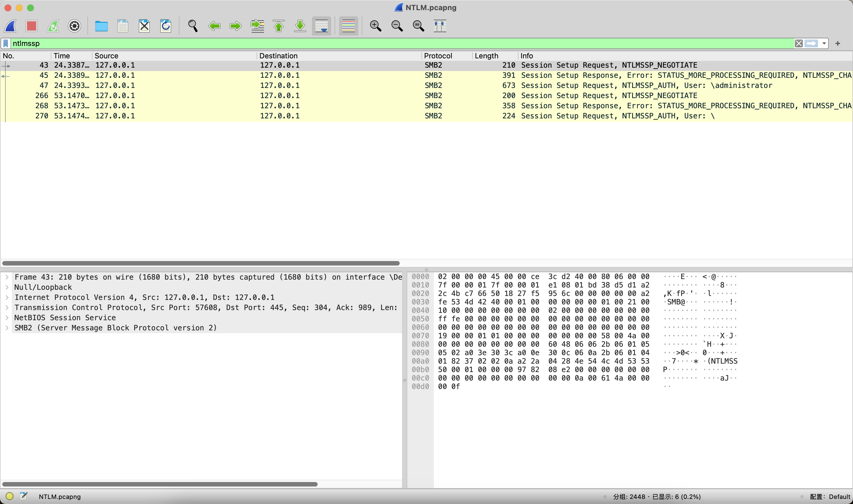This screenshot has width=853, height=504.
Task: Select packet 268 length 358 row
Action: point(426,106)
